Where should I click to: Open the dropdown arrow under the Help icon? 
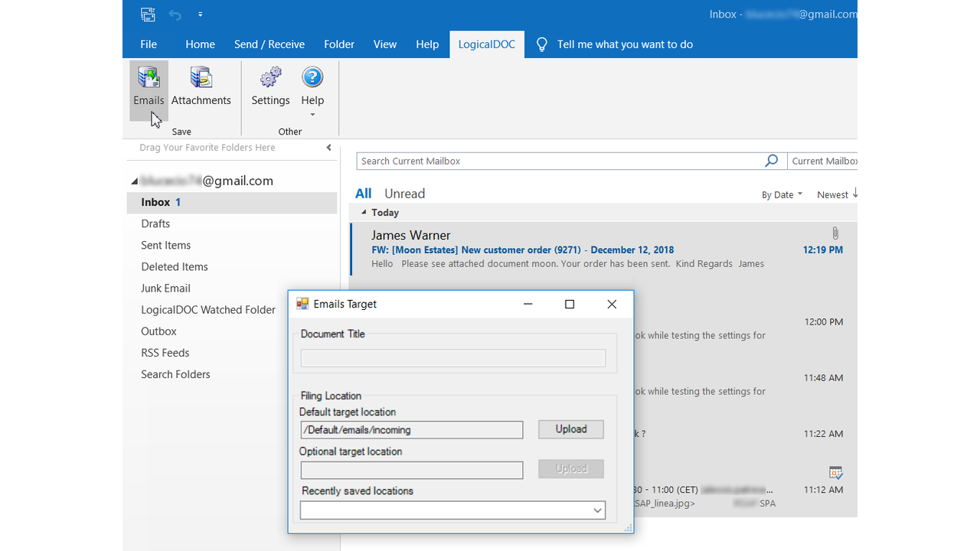coord(312,112)
